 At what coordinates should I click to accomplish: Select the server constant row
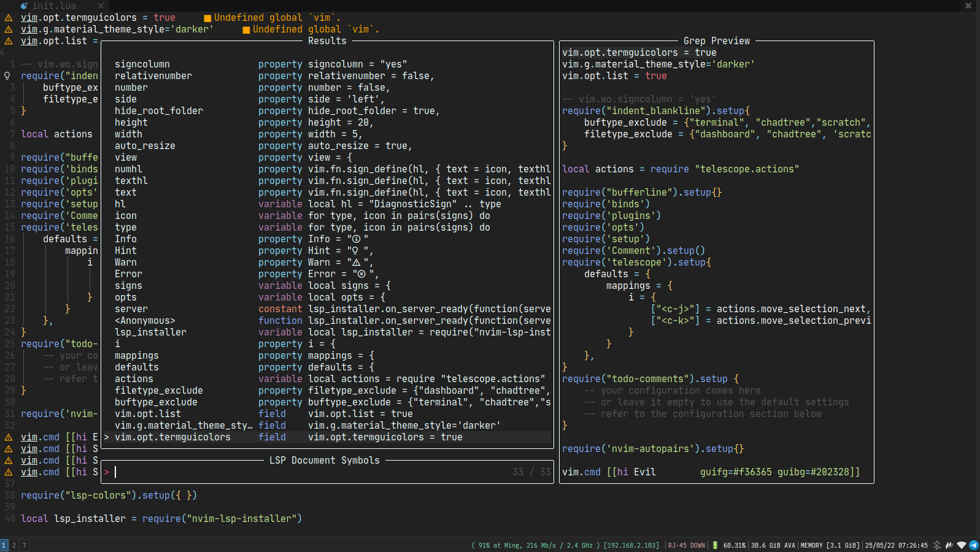[x=328, y=309]
